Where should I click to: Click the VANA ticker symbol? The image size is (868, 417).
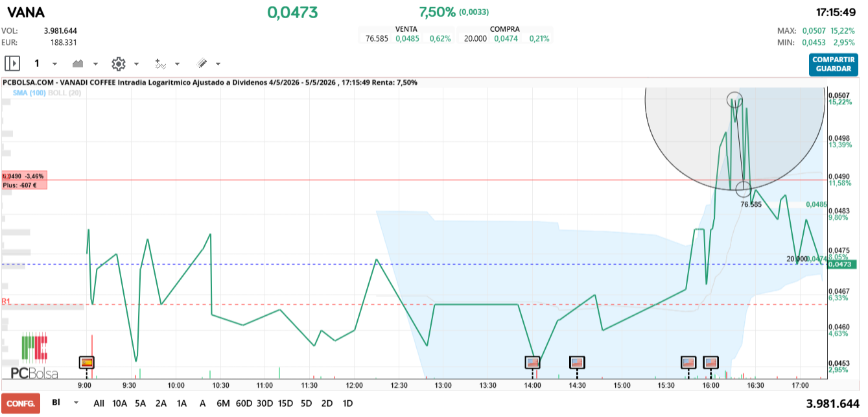point(25,12)
